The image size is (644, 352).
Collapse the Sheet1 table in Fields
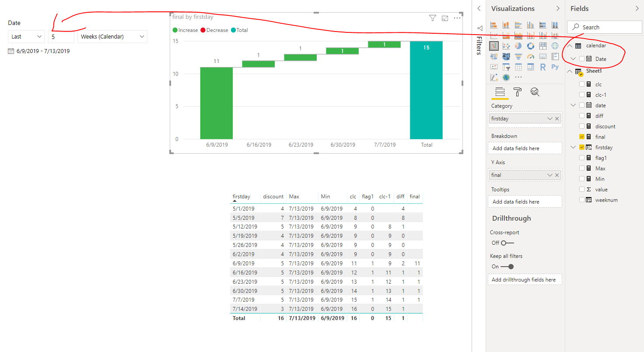tap(570, 71)
